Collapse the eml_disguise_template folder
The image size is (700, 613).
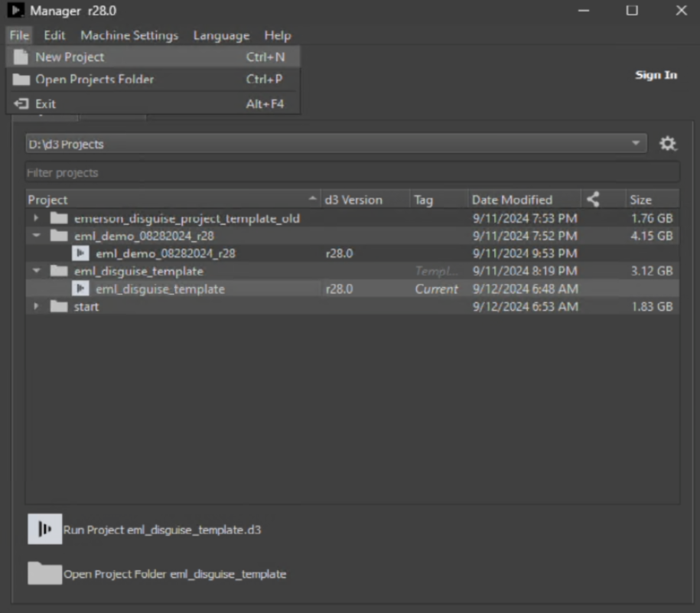37,270
